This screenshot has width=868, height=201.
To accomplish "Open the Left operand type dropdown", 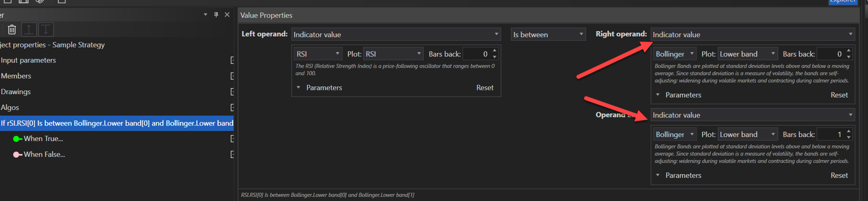I will coord(396,34).
